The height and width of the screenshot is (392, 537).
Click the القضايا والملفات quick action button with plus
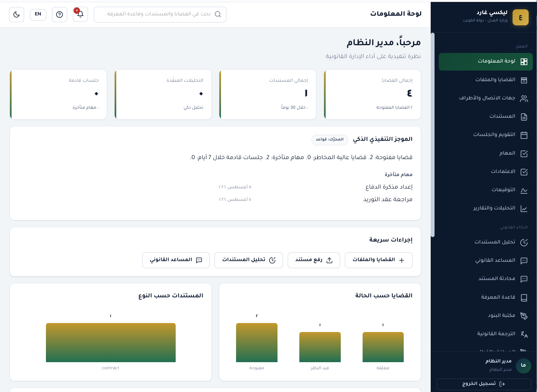pos(379,260)
